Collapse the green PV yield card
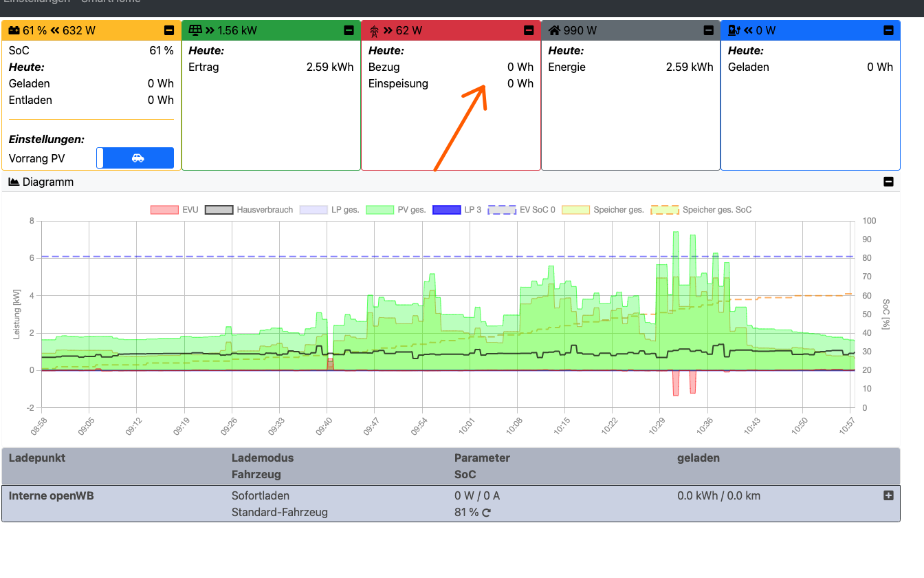Image resolution: width=924 pixels, height=578 pixels. [x=349, y=30]
